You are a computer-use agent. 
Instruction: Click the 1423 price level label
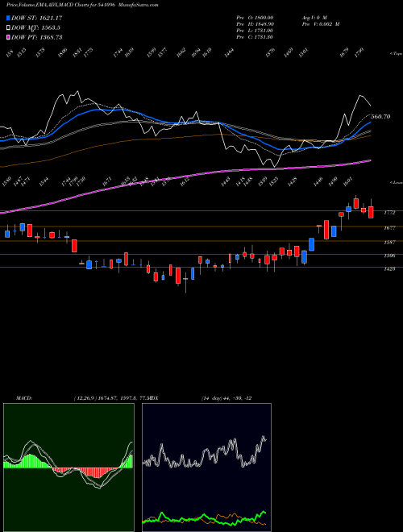pyautogui.click(x=389, y=268)
